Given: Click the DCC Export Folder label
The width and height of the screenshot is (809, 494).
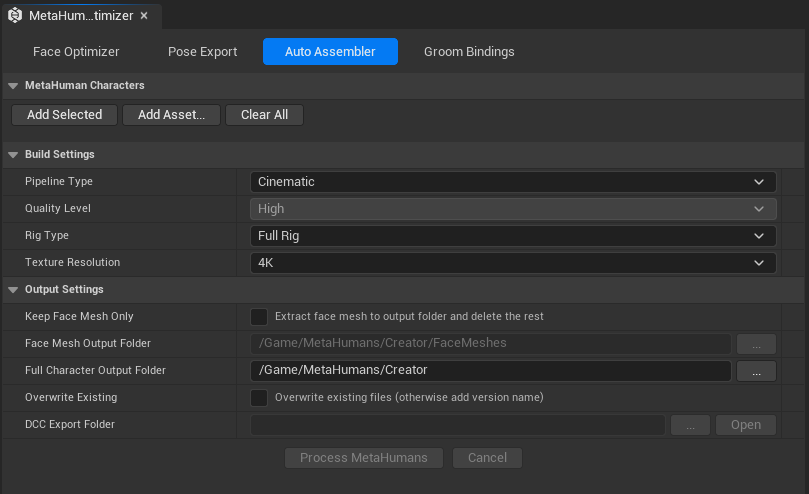Looking at the screenshot, I should click(70, 424).
